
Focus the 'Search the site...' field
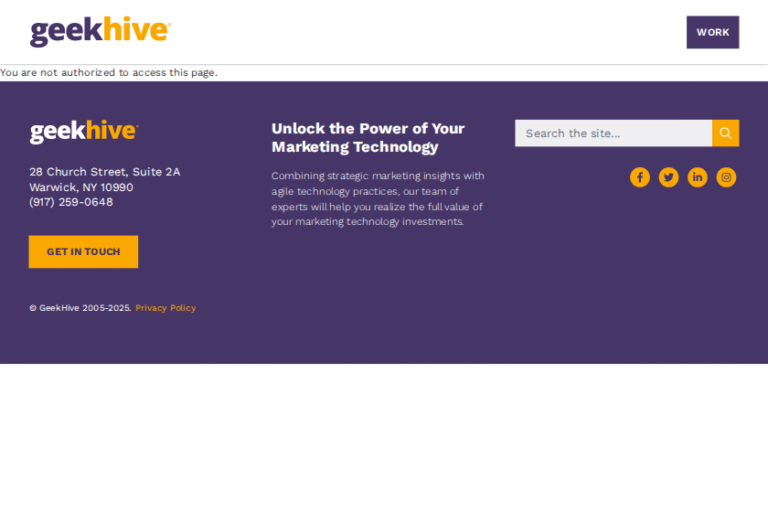coord(613,133)
